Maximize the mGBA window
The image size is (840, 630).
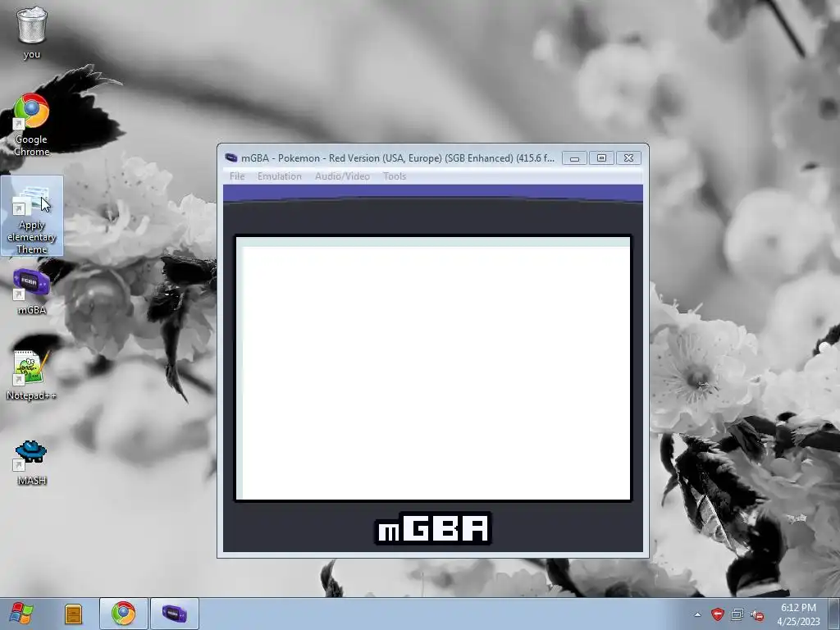(601, 158)
